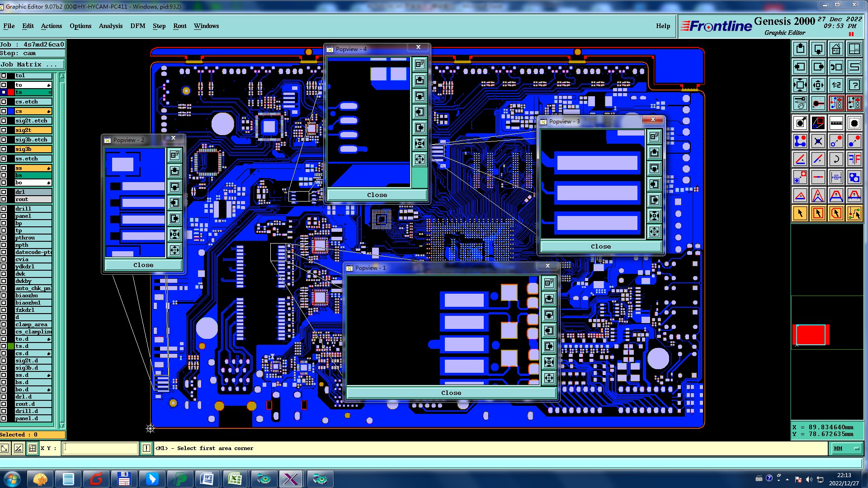This screenshot has height=488, width=868.
Task: Check the drill layer checkbox
Action: coord(4,209)
